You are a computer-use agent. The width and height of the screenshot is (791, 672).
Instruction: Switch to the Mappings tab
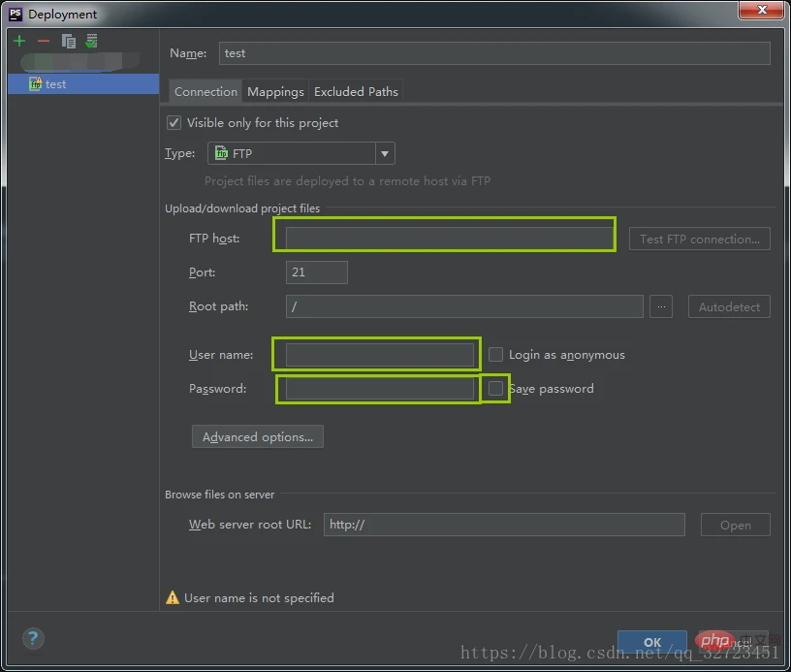pyautogui.click(x=275, y=91)
